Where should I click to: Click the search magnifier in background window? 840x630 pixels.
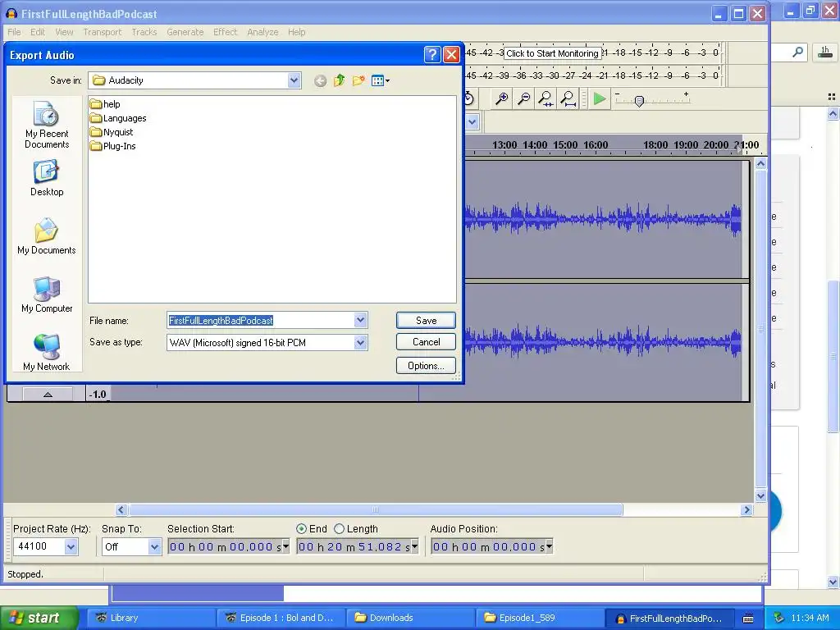coord(797,52)
